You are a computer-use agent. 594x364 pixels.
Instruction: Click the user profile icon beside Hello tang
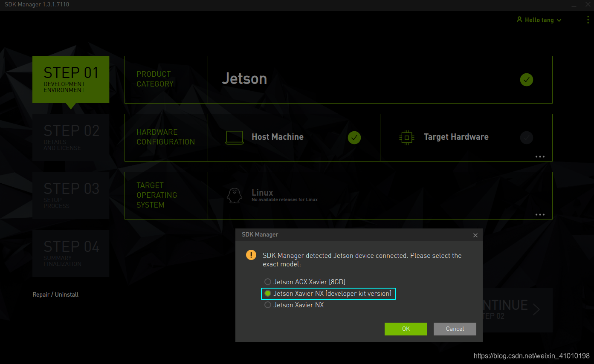pyautogui.click(x=519, y=20)
